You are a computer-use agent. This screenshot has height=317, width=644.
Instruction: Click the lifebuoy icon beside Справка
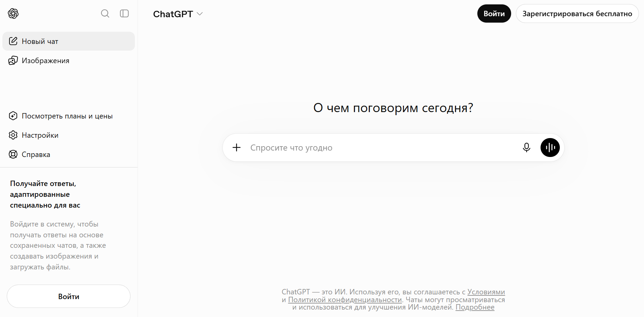[13, 154]
